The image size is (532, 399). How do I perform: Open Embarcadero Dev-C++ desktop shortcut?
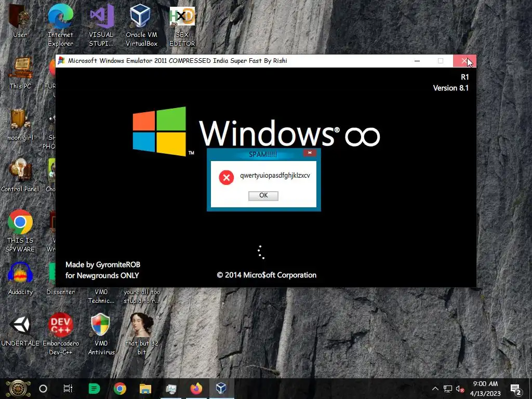(x=60, y=334)
